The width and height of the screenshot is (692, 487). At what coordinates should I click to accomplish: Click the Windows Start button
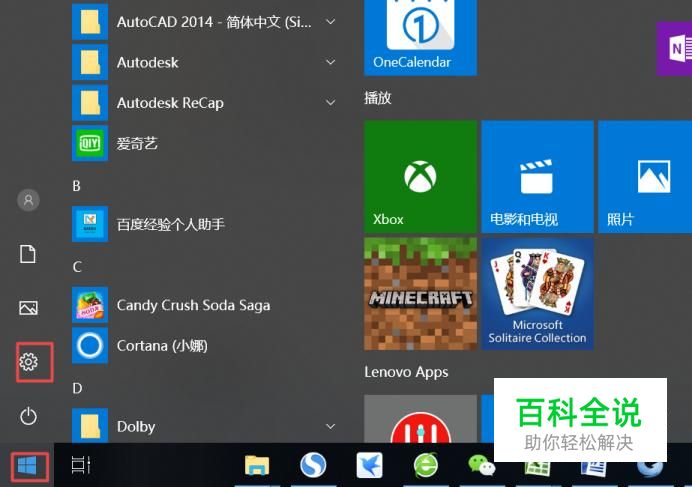click(x=27, y=466)
